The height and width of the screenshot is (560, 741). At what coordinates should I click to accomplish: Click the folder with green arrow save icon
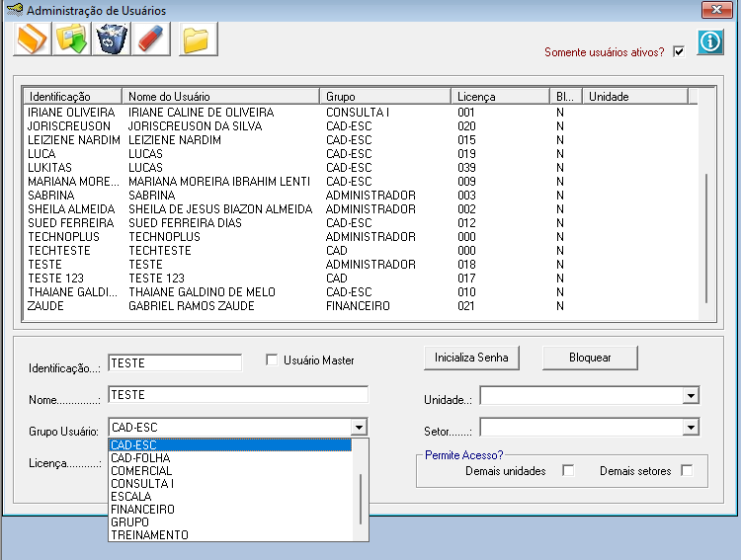[x=72, y=40]
